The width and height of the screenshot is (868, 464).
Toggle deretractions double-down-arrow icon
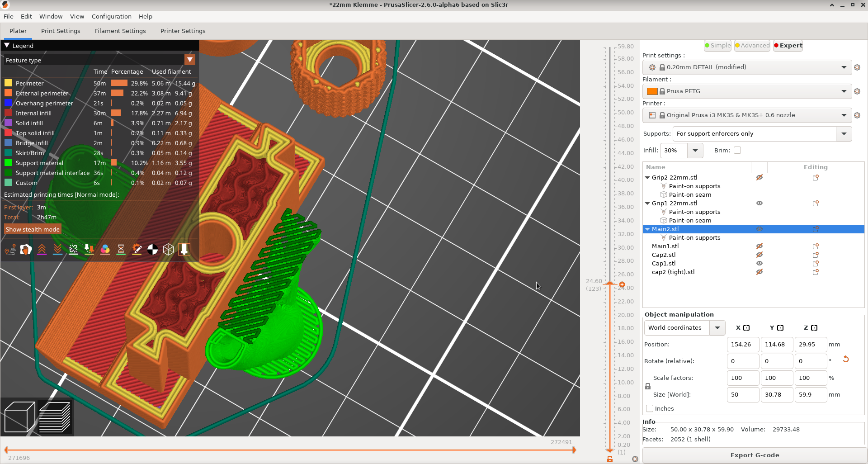pos(58,249)
